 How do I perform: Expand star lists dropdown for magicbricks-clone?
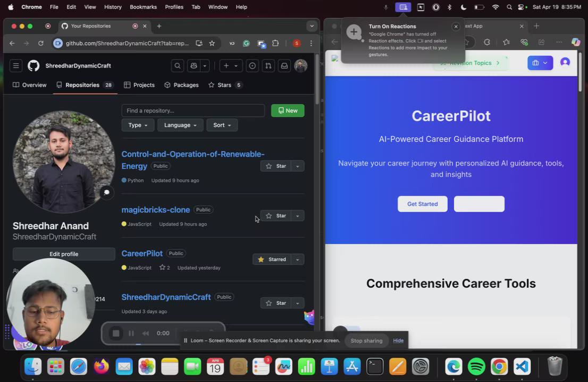click(x=297, y=216)
